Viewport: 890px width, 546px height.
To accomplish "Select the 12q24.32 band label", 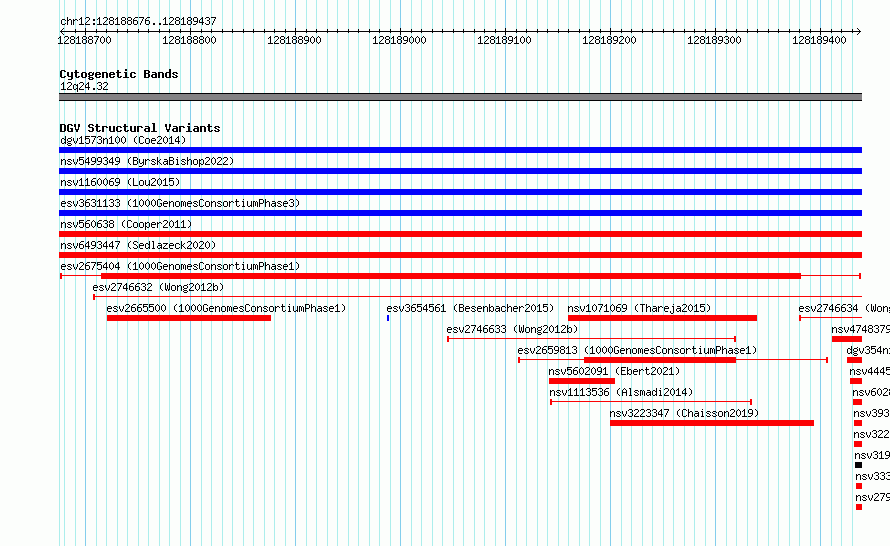I will coord(84,86).
